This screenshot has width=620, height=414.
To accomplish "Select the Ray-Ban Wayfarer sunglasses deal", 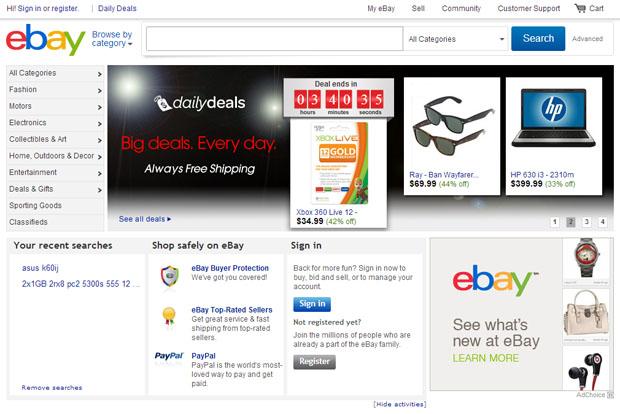I will pos(452,136).
